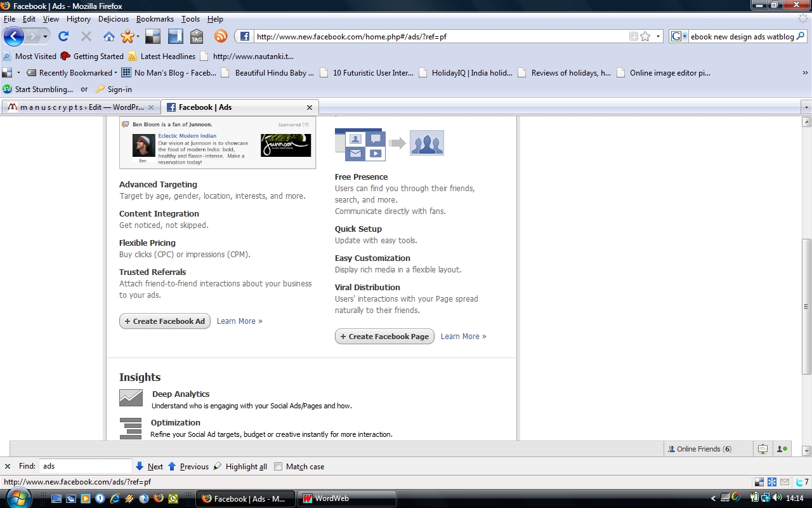Image resolution: width=812 pixels, height=508 pixels.
Task: Expand Recently Bookmarked folder dropdown
Action: point(115,73)
